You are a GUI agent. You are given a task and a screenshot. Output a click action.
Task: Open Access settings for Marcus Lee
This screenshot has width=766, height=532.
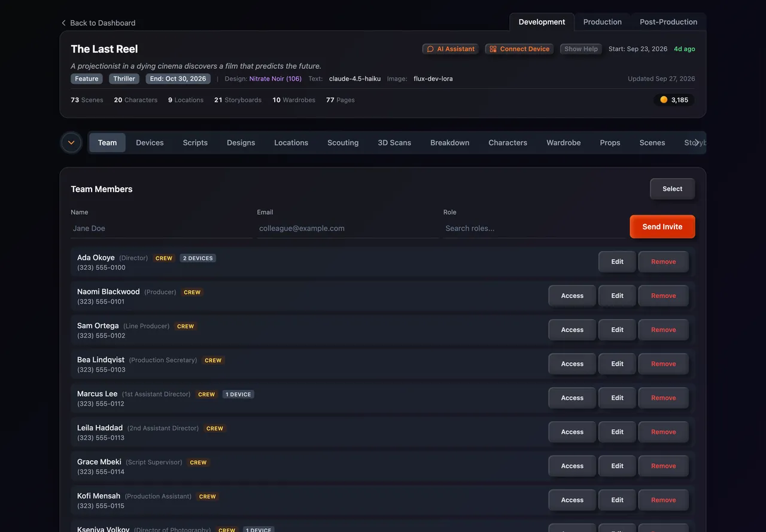point(572,398)
